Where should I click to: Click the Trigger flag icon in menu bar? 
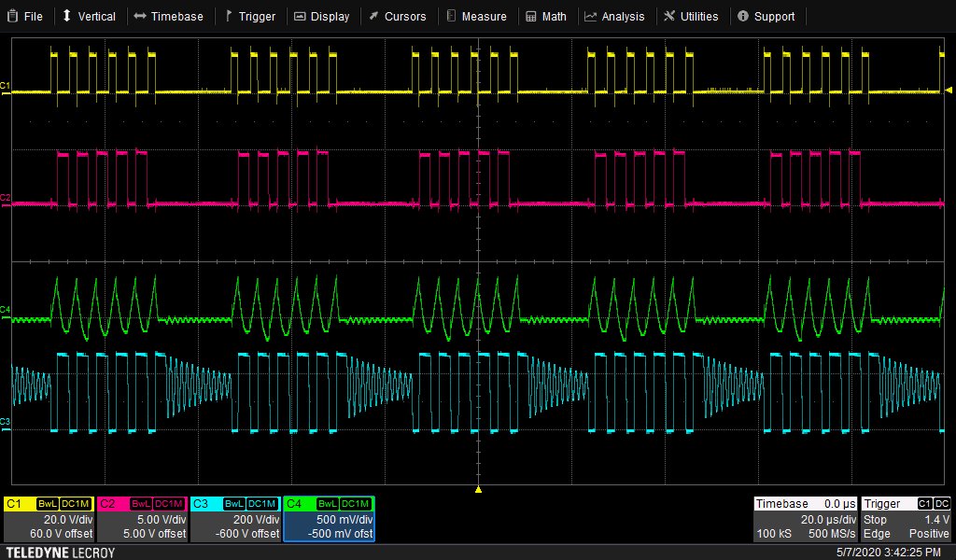coord(229,16)
